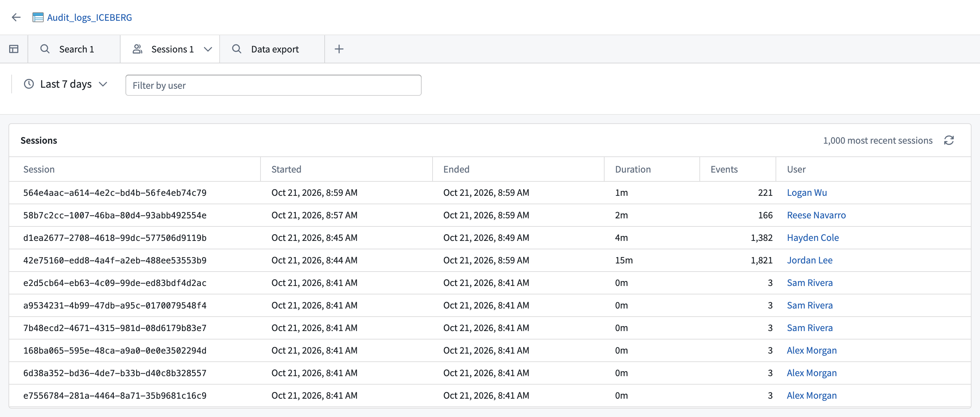Refresh the sessions list
The width and height of the screenshot is (980, 417).
pos(949,140)
